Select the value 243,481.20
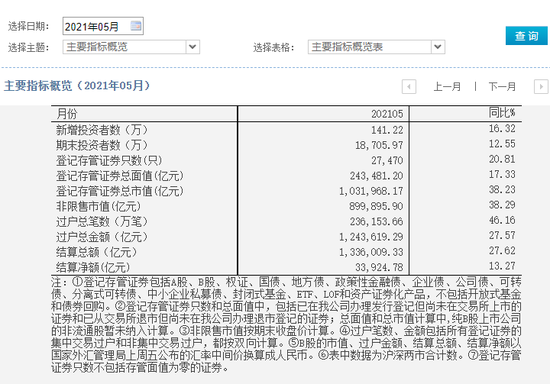Screen dimensions: 550x384 (x=376, y=176)
